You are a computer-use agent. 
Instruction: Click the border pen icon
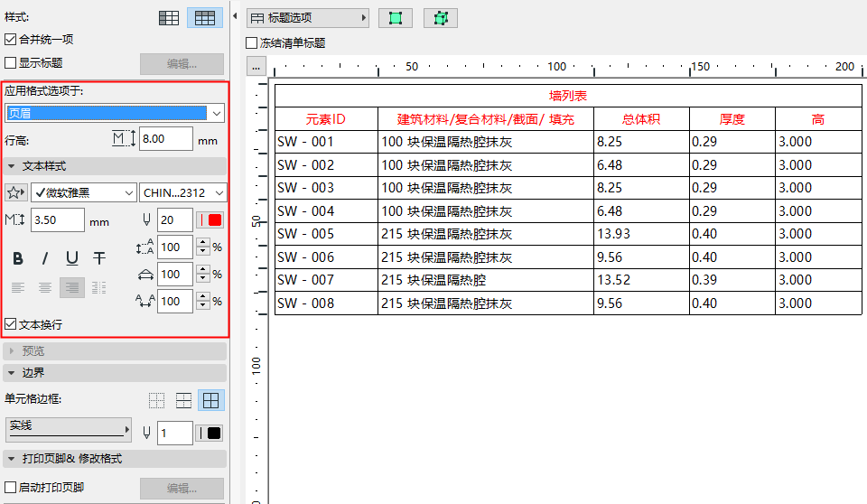pos(146,433)
